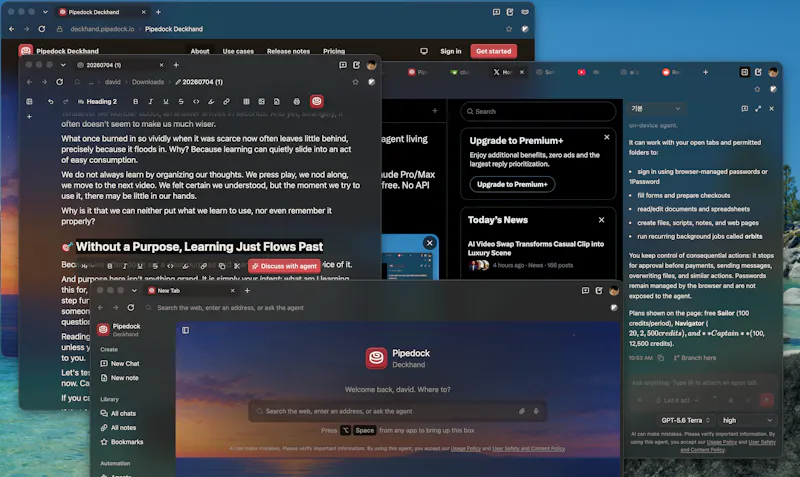Open User Safety and Content Policy on New Tab
Viewport: 800px width, 477px height.
(528, 448)
